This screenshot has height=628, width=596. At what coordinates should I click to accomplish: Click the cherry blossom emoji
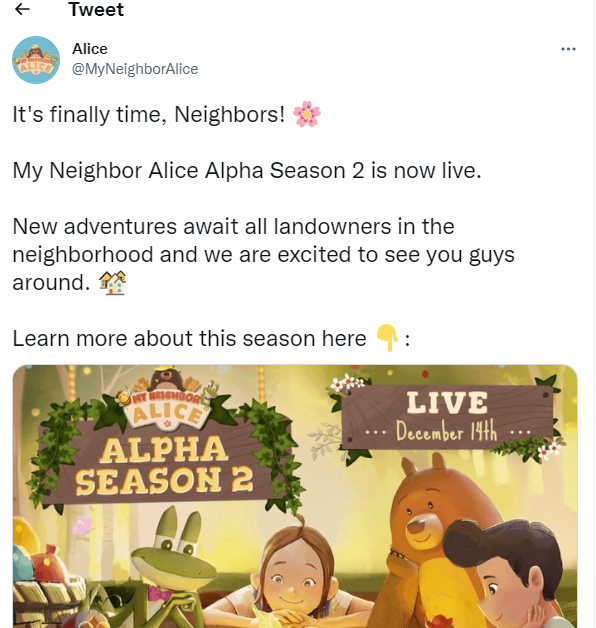307,114
